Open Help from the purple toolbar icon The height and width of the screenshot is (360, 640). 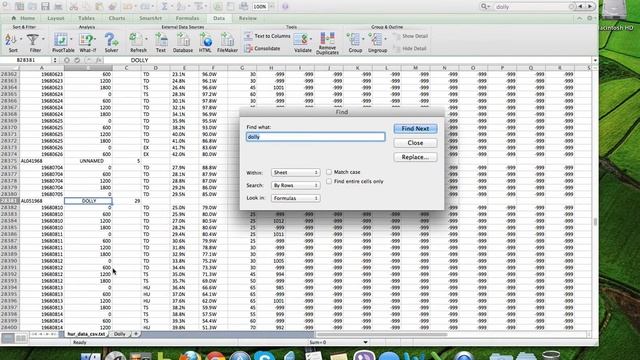(285, 6)
